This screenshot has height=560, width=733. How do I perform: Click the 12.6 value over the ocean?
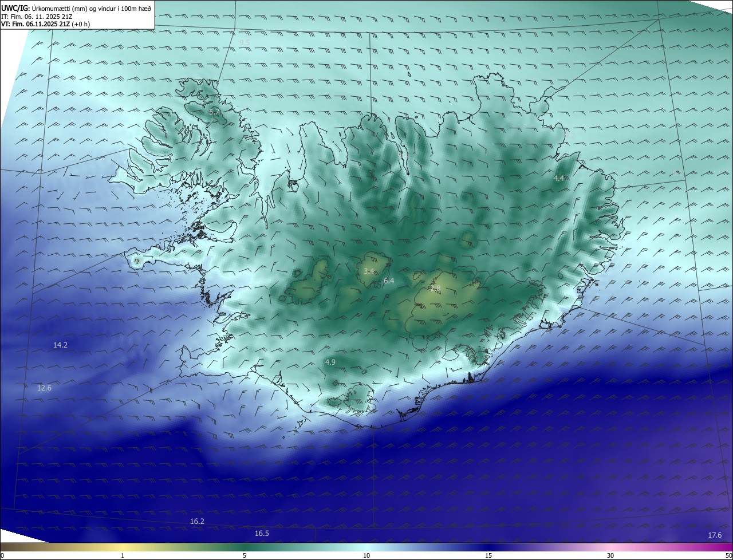(44, 388)
